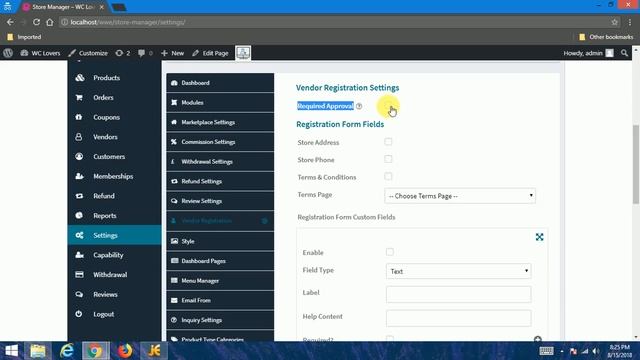Go to Coupons gift icon
640x360 pixels.
point(79,117)
